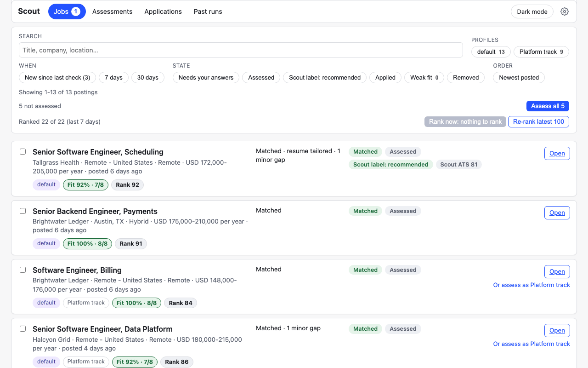The image size is (588, 368).
Task: Click the Senior Software Engineer, Scheduling title
Action: tap(98, 152)
